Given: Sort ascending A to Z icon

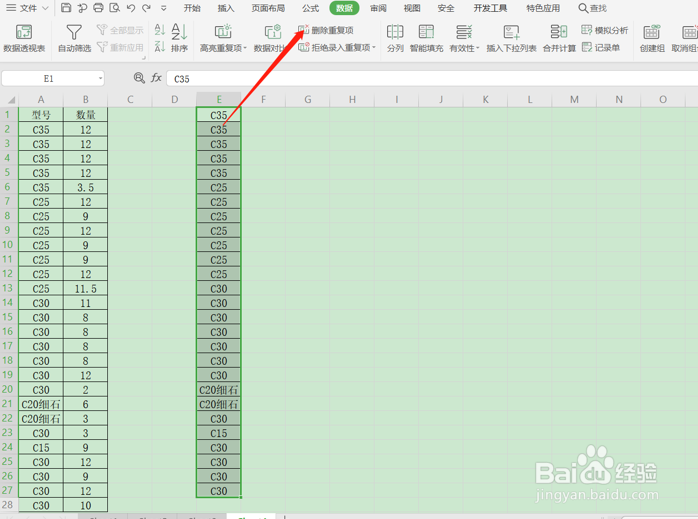Looking at the screenshot, I should (160, 30).
